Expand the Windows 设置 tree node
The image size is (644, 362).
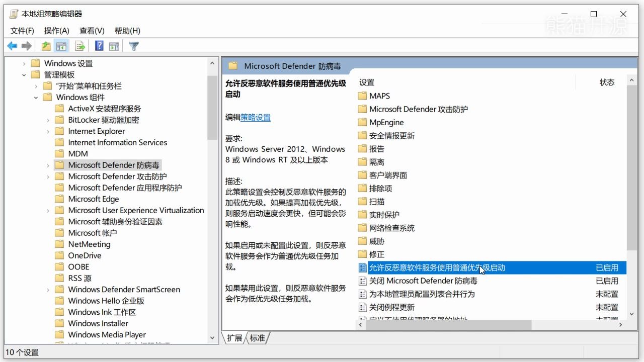24,64
